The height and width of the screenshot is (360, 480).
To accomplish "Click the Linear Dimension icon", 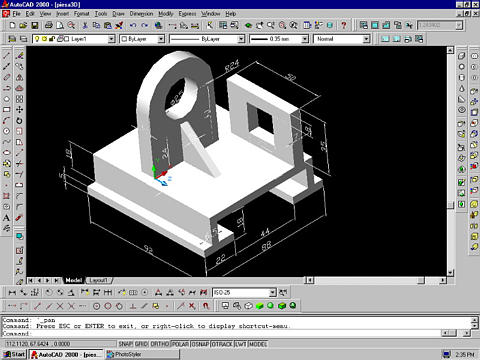I will click(12, 293).
